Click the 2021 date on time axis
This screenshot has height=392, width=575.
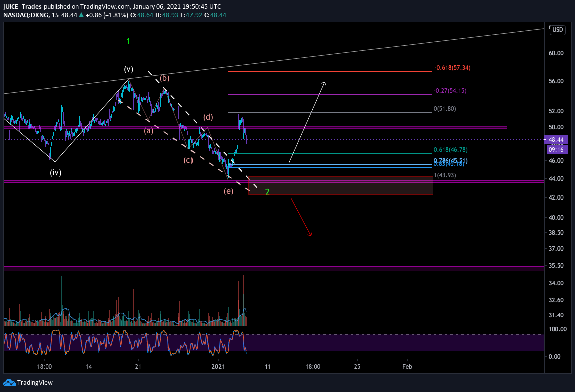pyautogui.click(x=218, y=367)
